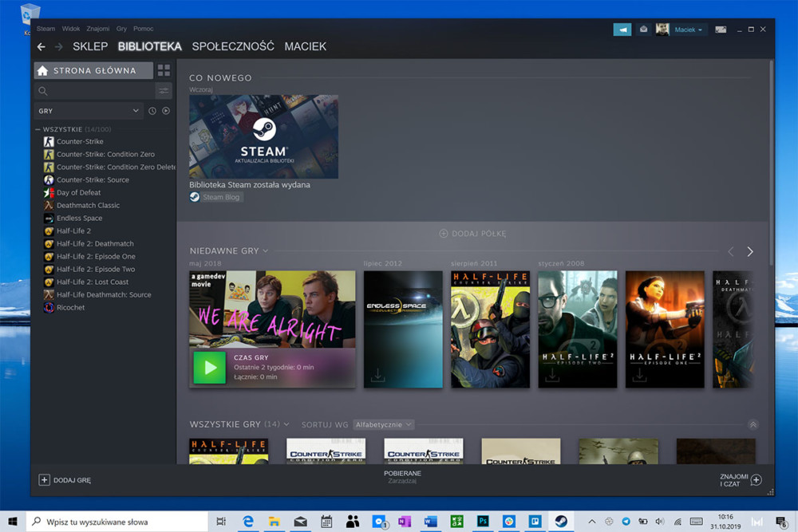Click the STRONA GŁÓWNA home button
This screenshot has height=532, width=798.
(93, 70)
